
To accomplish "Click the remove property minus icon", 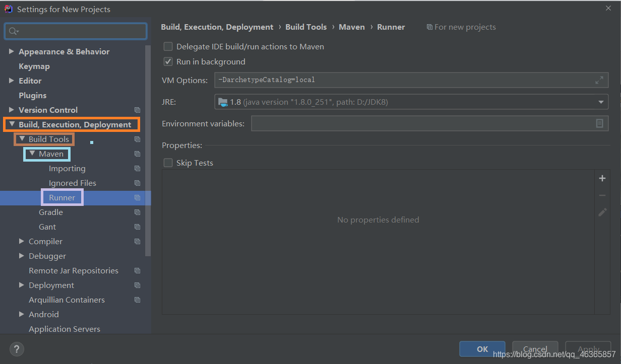I will point(602,195).
